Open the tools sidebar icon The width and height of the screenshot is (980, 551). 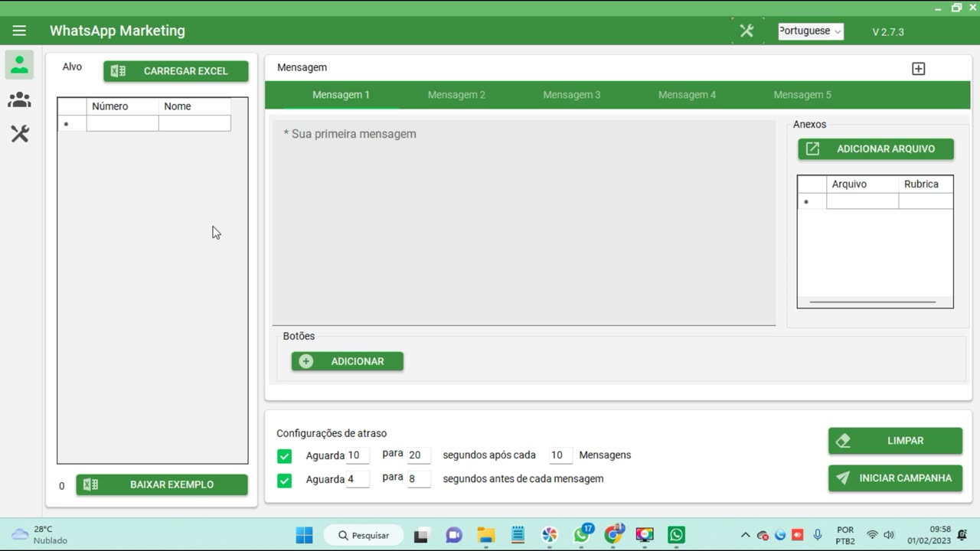(x=19, y=134)
